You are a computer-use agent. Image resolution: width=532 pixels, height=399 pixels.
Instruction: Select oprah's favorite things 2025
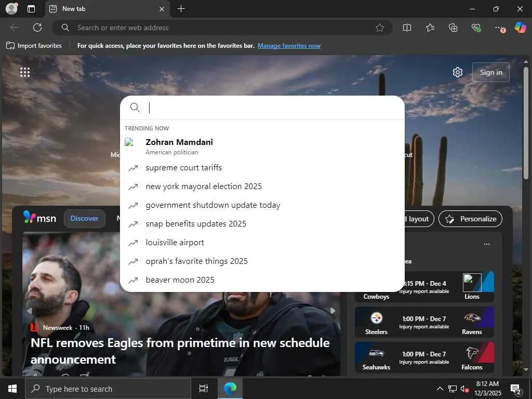click(x=262, y=261)
